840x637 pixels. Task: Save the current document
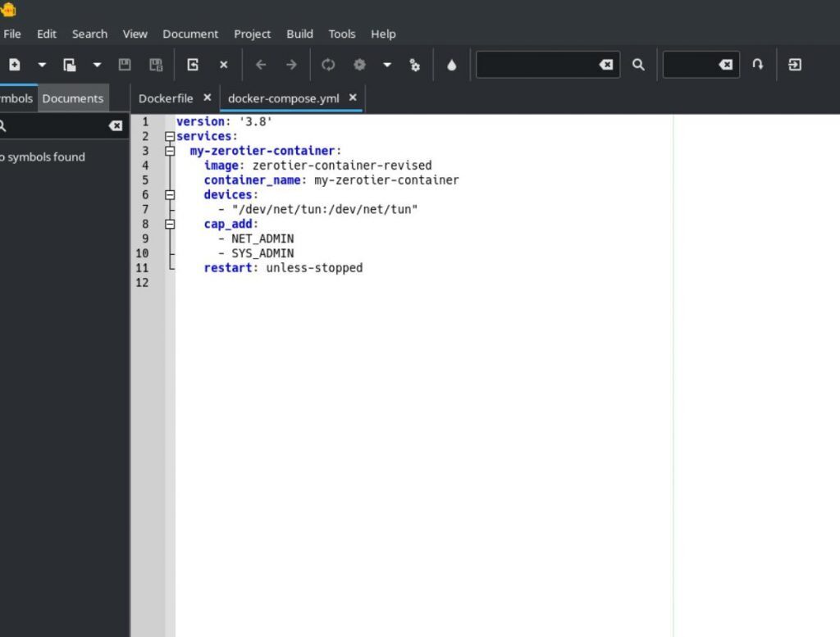[x=125, y=64]
